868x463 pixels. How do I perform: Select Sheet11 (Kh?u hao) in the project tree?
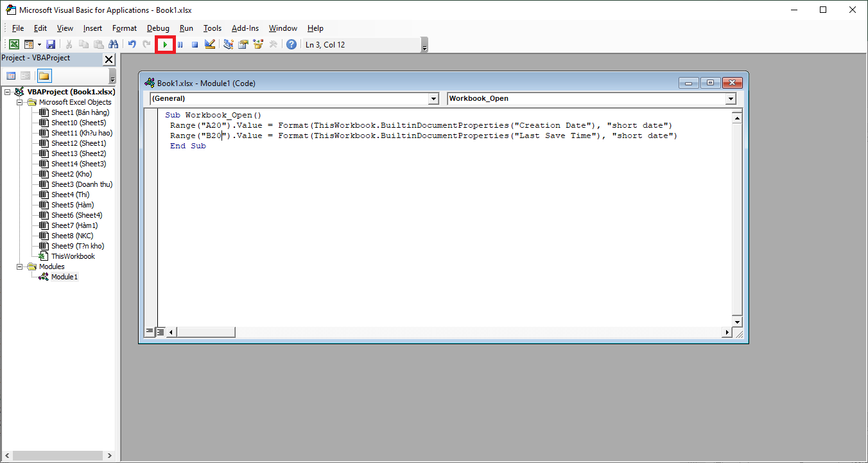pos(82,133)
